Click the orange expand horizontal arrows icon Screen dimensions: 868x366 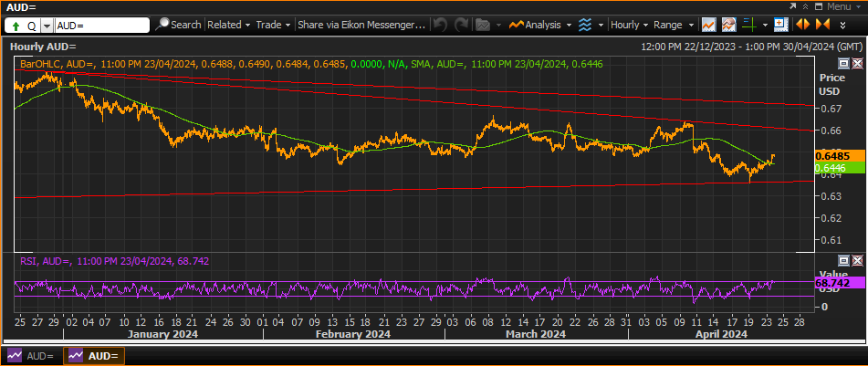click(x=802, y=25)
